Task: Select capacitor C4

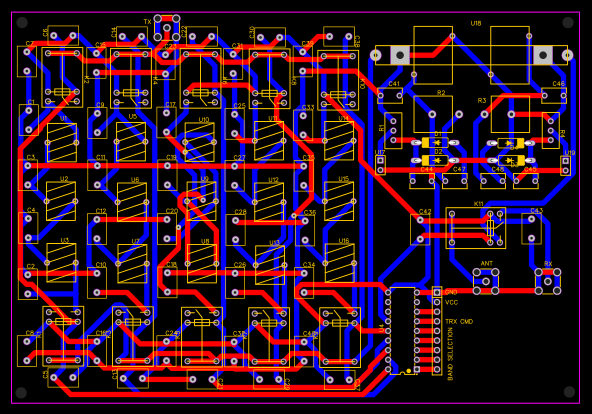Action: pos(28,228)
